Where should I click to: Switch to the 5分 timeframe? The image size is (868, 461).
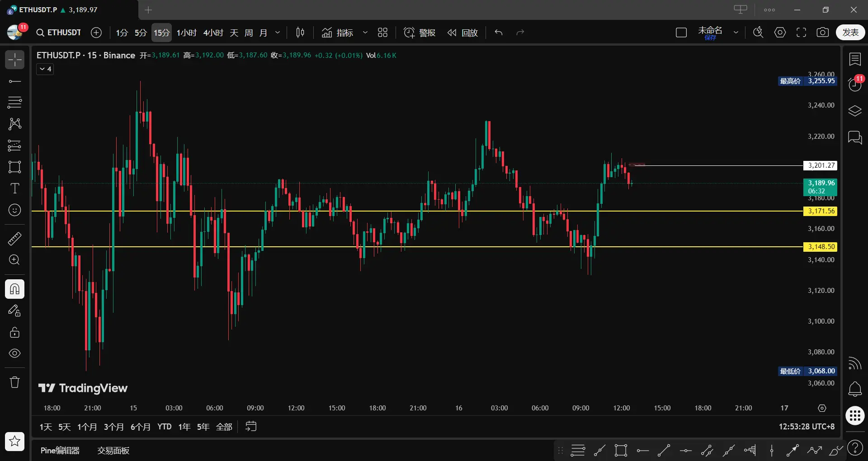(141, 33)
